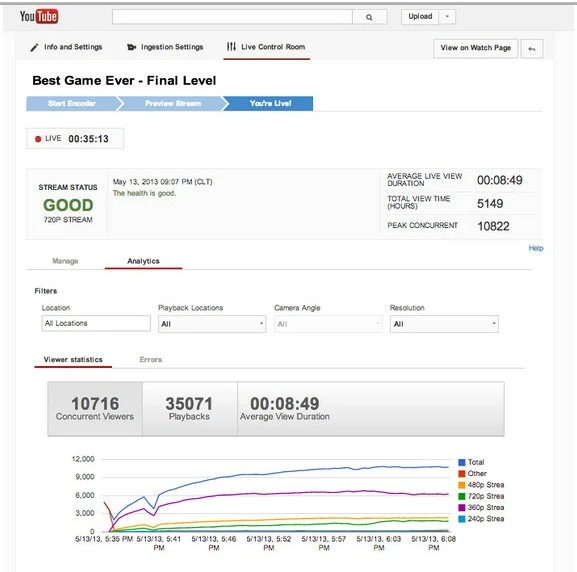The image size is (577, 572).
Task: Switch to the Info and Settings tab
Action: tap(66, 47)
